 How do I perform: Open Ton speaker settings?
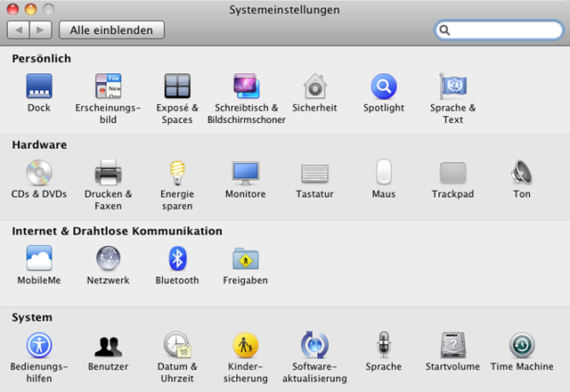pyautogui.click(x=522, y=173)
